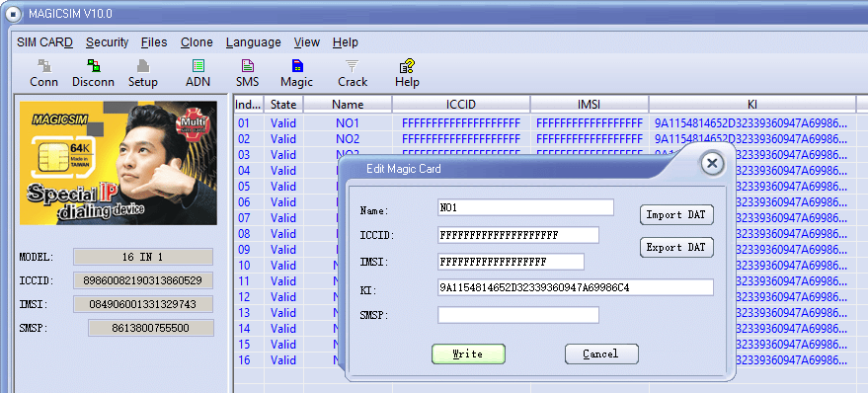
Task: Click the ICCID value 89860082190313860529
Action: point(143,280)
